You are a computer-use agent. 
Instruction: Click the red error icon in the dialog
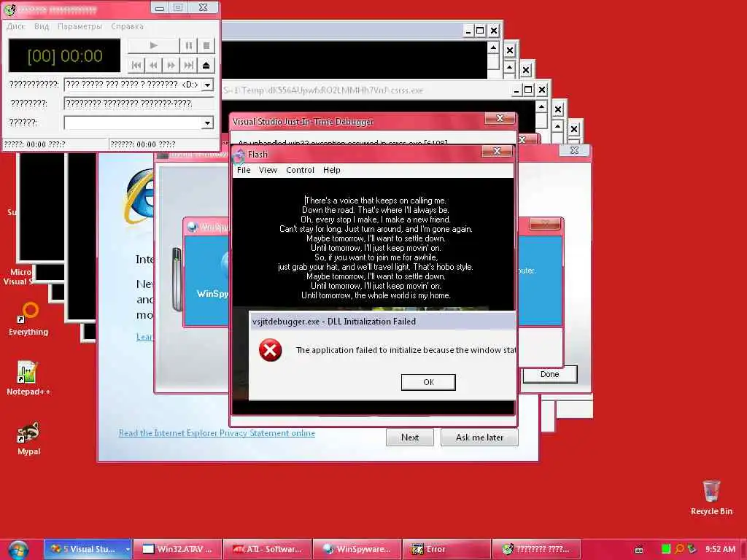[x=270, y=350]
